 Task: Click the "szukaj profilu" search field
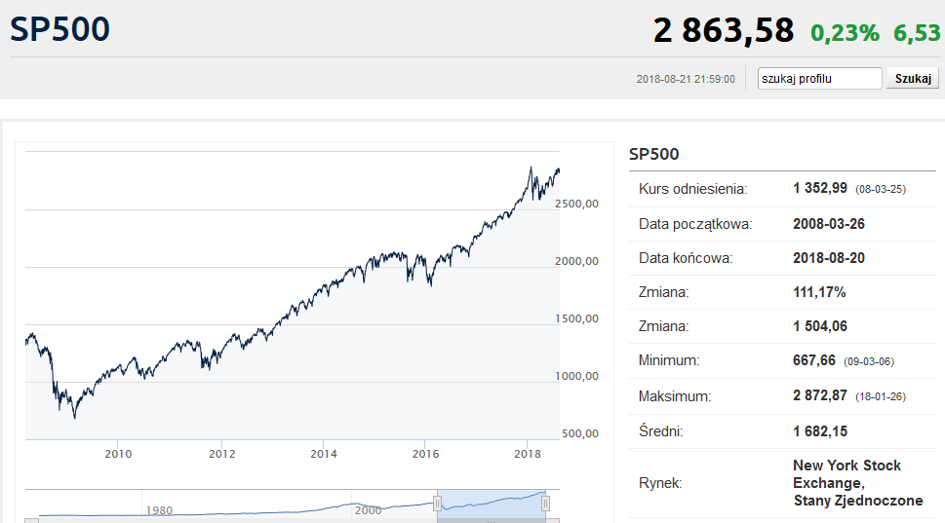point(819,78)
